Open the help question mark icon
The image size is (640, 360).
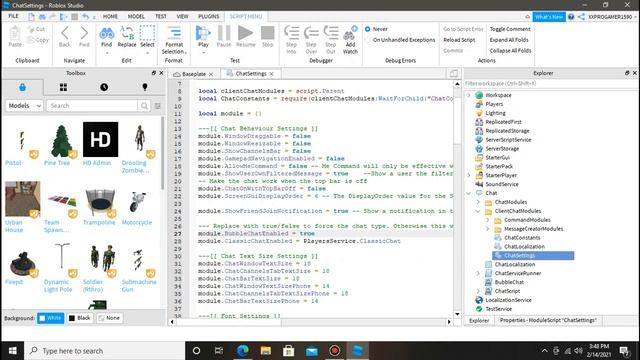pyautogui.click(x=571, y=17)
